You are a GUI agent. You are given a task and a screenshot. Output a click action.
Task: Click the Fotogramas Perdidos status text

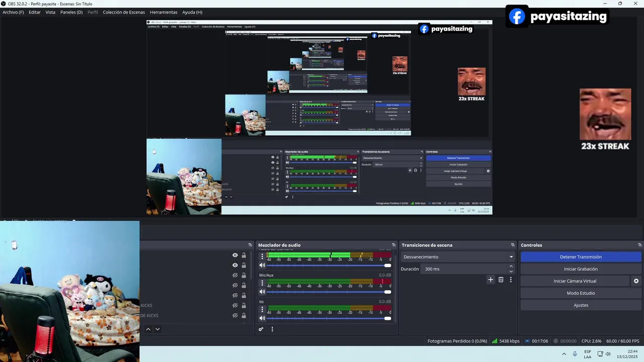(457, 341)
